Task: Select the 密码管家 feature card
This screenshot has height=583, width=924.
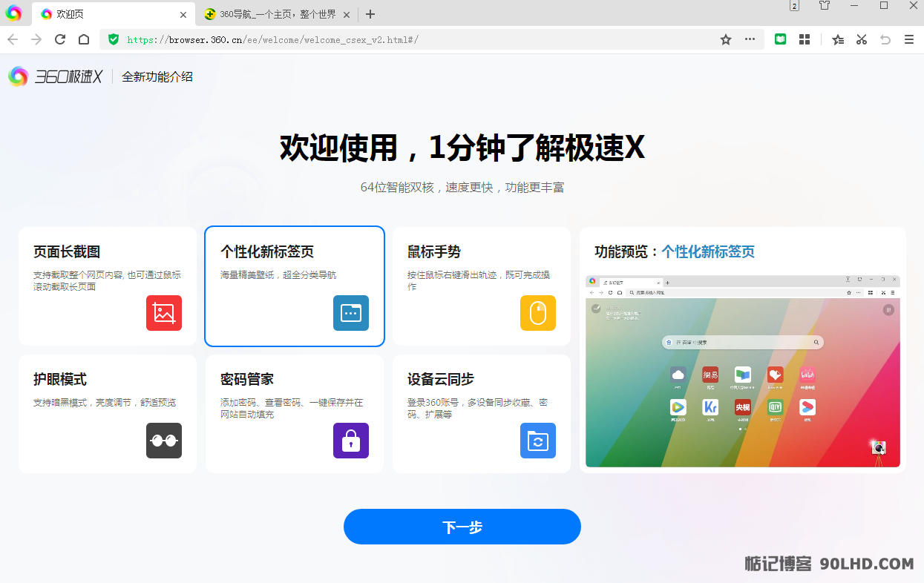Action: click(x=295, y=414)
